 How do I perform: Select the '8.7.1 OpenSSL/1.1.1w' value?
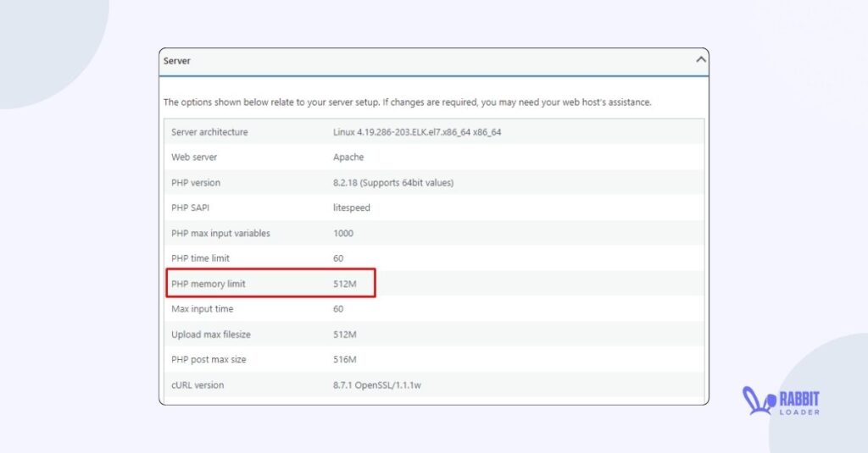pyautogui.click(x=377, y=385)
